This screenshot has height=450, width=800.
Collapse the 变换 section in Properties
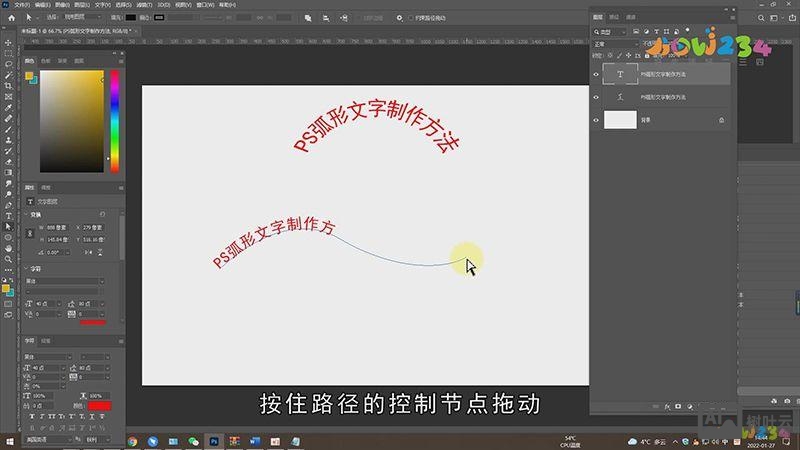coord(27,215)
